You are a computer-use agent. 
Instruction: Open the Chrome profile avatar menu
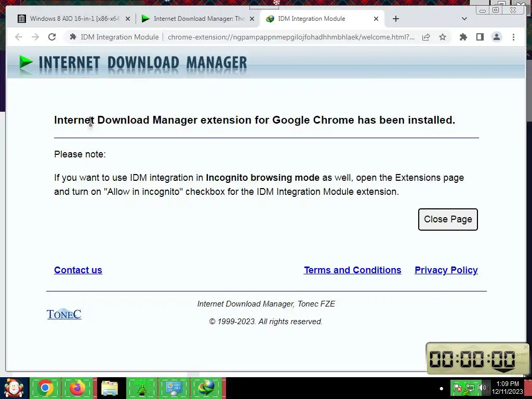(497, 37)
